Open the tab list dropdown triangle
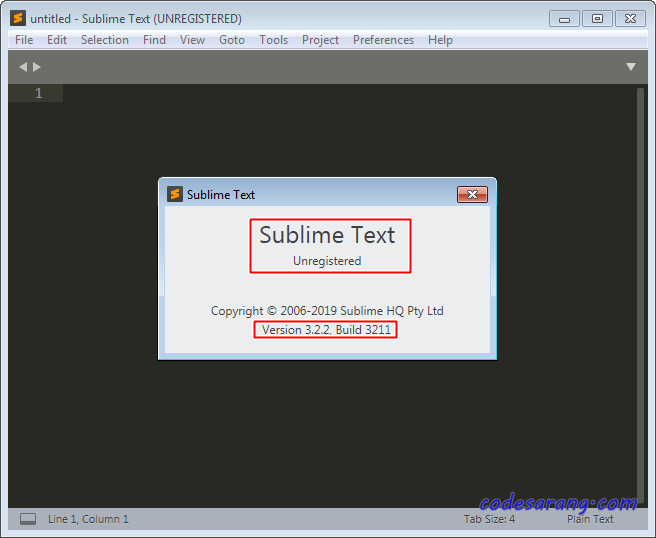Viewport: 656px width, 538px height. 631,67
